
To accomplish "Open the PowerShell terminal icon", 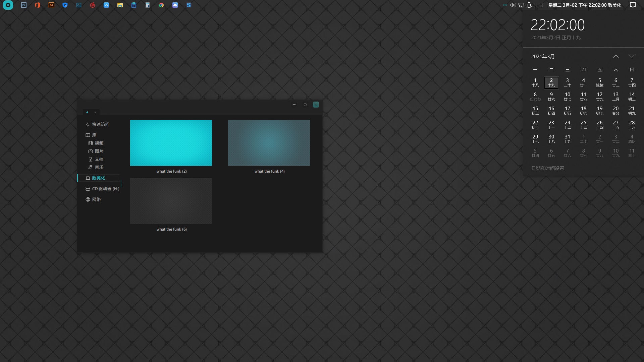I will (79, 5).
